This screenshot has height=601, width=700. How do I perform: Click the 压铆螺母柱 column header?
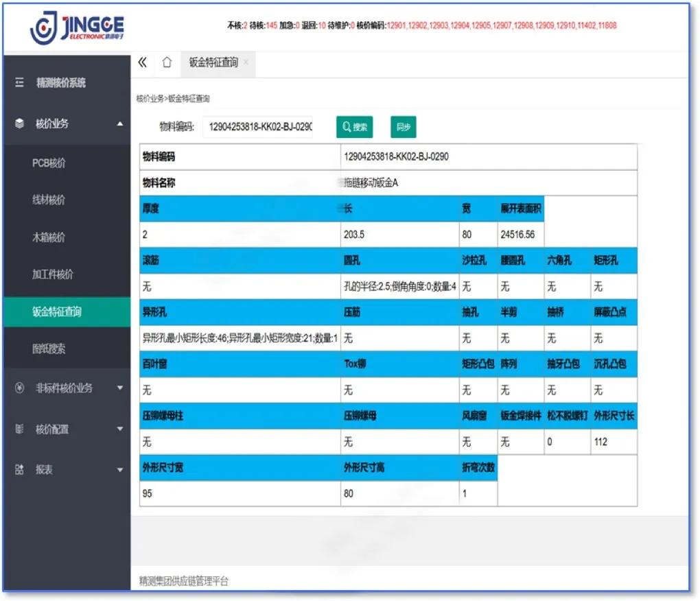[240, 416]
